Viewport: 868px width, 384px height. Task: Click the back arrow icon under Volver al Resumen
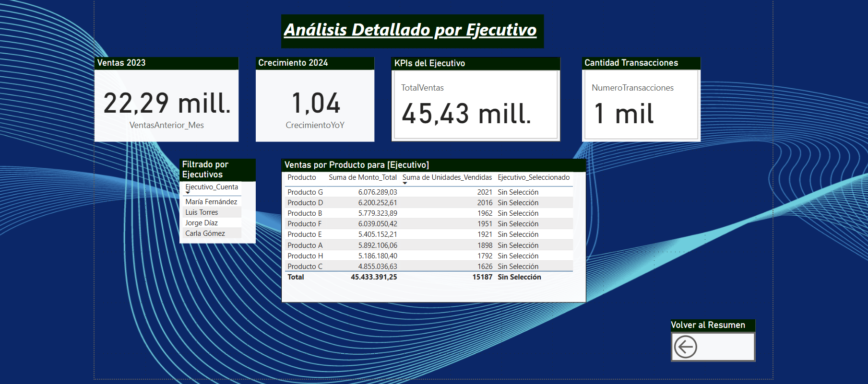(685, 347)
